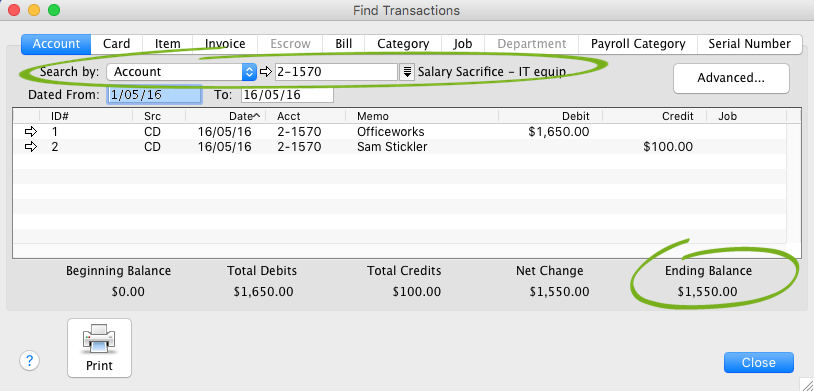Screen dimensions: 814x391
Task: Go to the Bill tab
Action: tap(343, 44)
